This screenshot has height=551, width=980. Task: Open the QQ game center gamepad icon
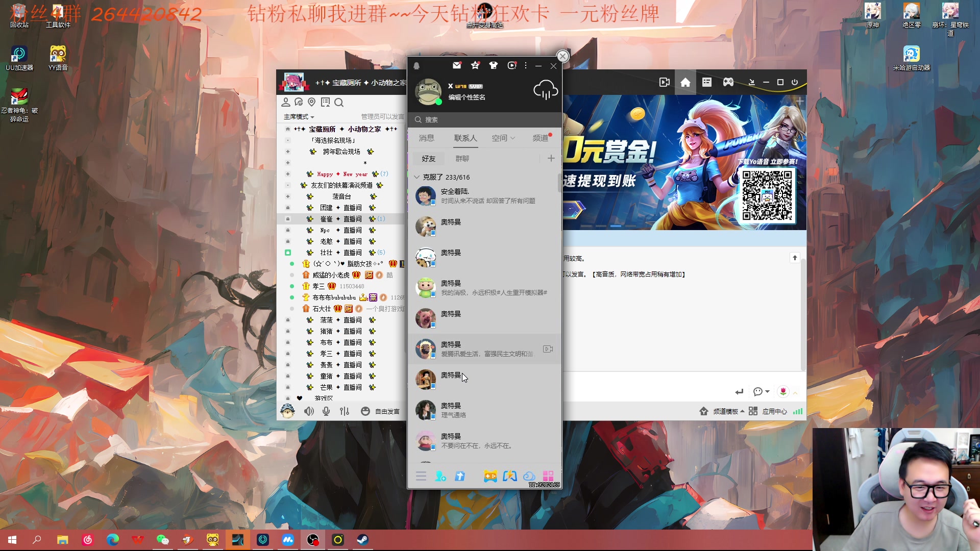pos(490,476)
